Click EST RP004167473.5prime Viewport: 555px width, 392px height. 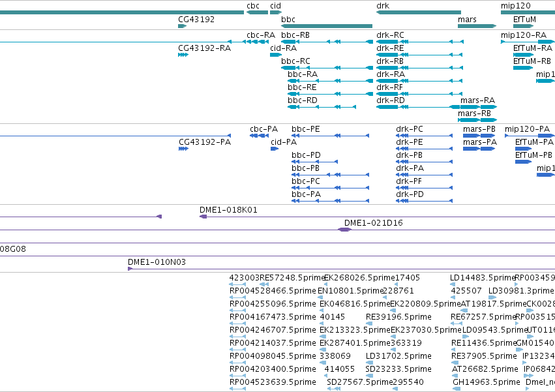tap(237, 324)
